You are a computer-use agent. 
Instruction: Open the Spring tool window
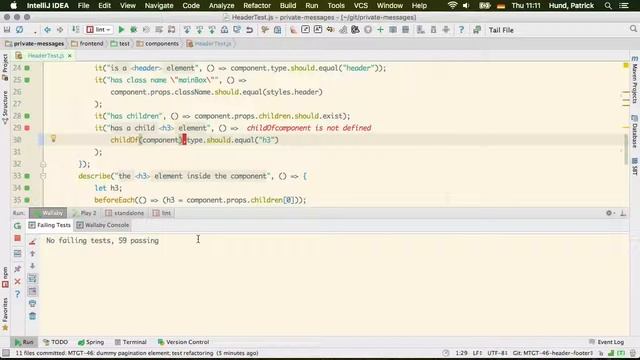91,342
